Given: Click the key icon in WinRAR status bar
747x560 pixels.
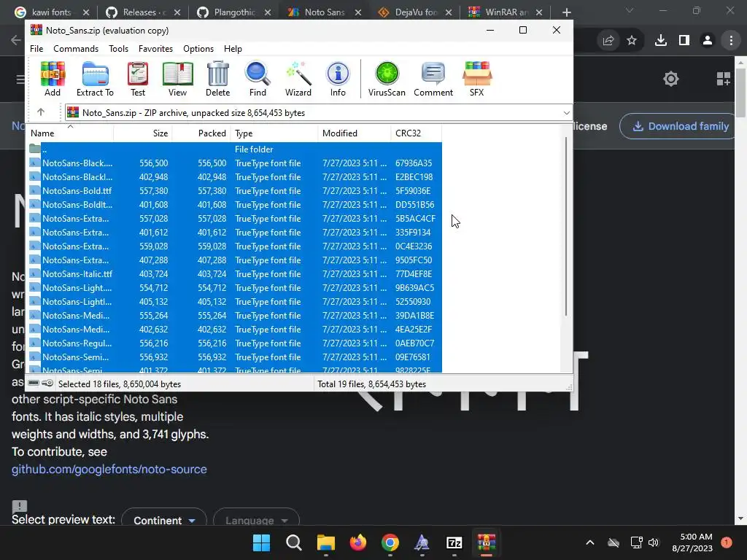Looking at the screenshot, I should (x=47, y=384).
